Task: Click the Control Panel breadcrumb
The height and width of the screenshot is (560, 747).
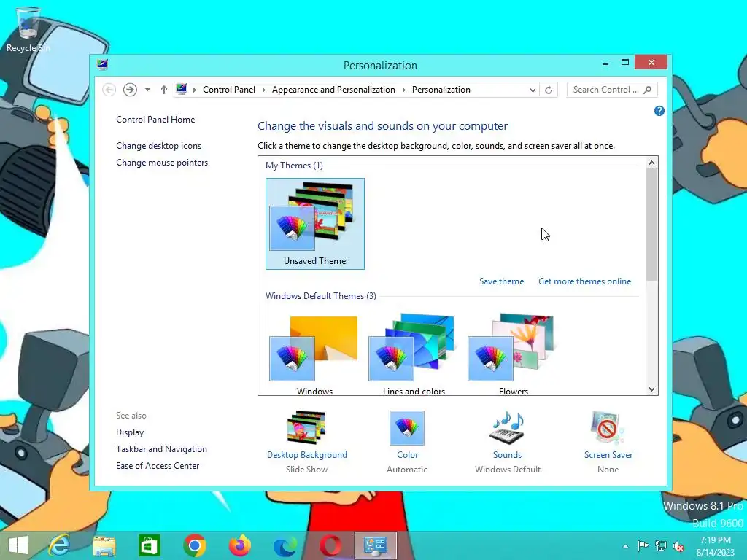Action: (229, 90)
